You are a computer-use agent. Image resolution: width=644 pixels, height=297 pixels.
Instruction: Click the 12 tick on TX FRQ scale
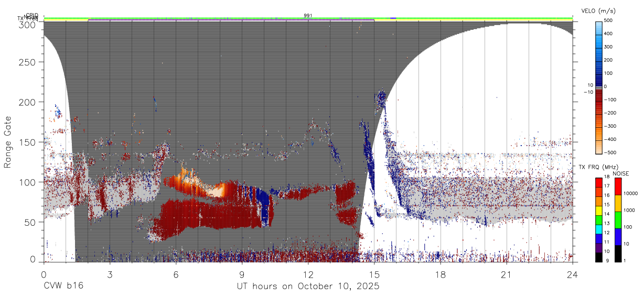tap(608, 234)
